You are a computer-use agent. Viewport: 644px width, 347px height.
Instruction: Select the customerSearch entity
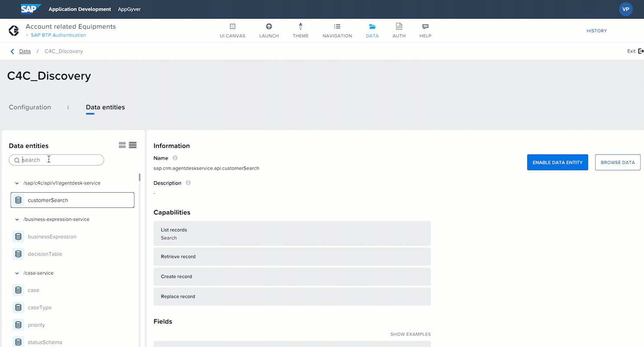pyautogui.click(x=72, y=200)
